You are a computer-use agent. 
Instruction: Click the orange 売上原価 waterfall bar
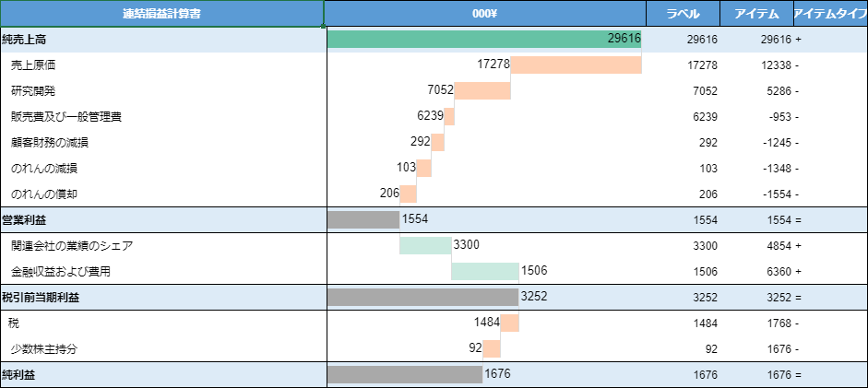click(576, 65)
